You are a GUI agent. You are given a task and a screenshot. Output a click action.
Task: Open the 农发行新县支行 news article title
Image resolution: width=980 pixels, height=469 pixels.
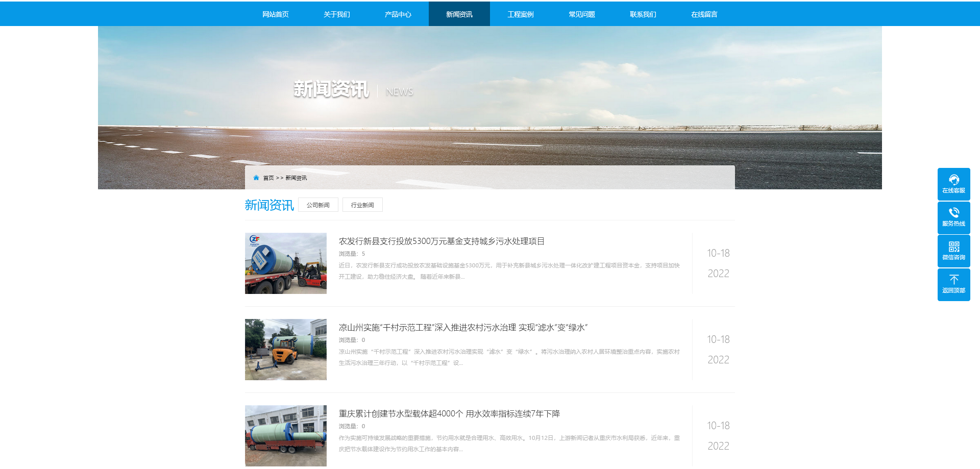[442, 241]
